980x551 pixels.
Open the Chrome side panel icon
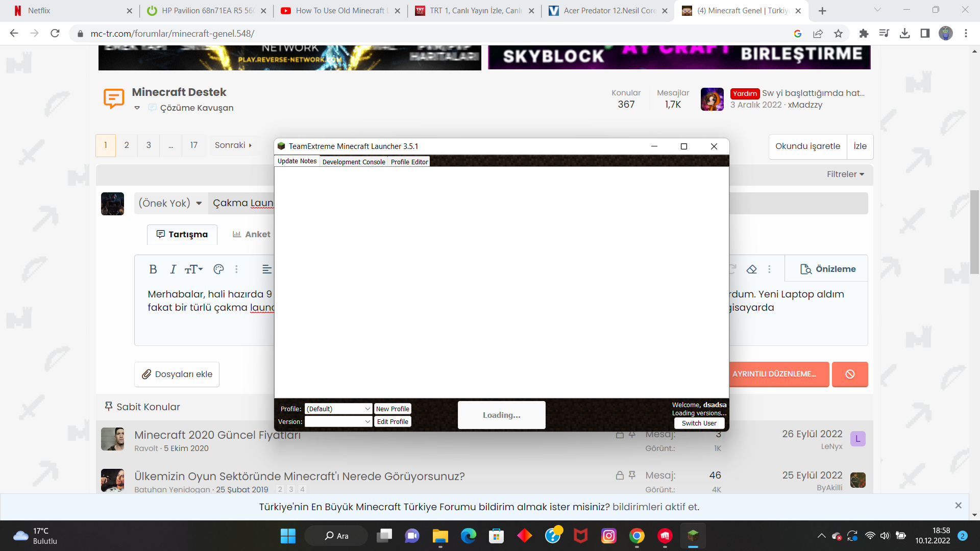point(925,33)
